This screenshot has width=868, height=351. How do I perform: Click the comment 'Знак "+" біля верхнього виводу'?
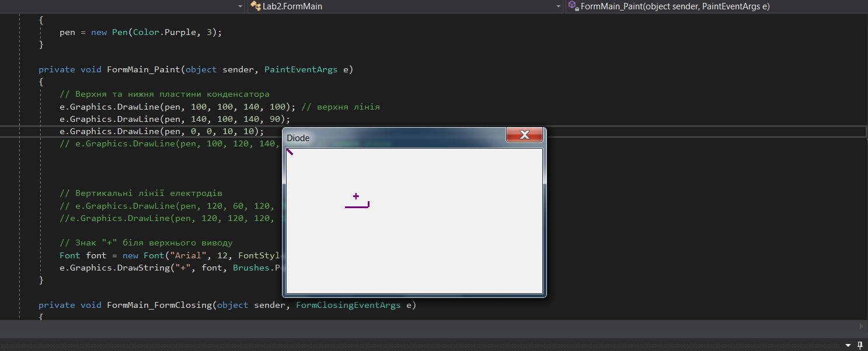[x=146, y=243]
